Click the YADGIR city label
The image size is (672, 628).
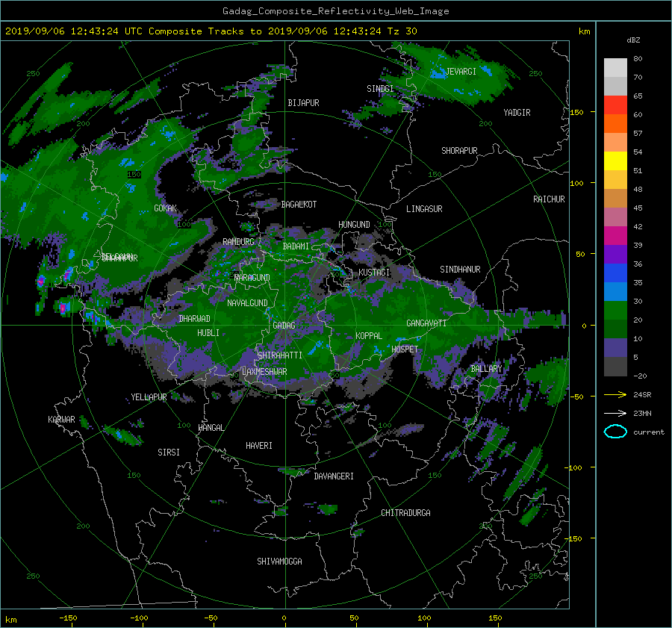(x=517, y=113)
